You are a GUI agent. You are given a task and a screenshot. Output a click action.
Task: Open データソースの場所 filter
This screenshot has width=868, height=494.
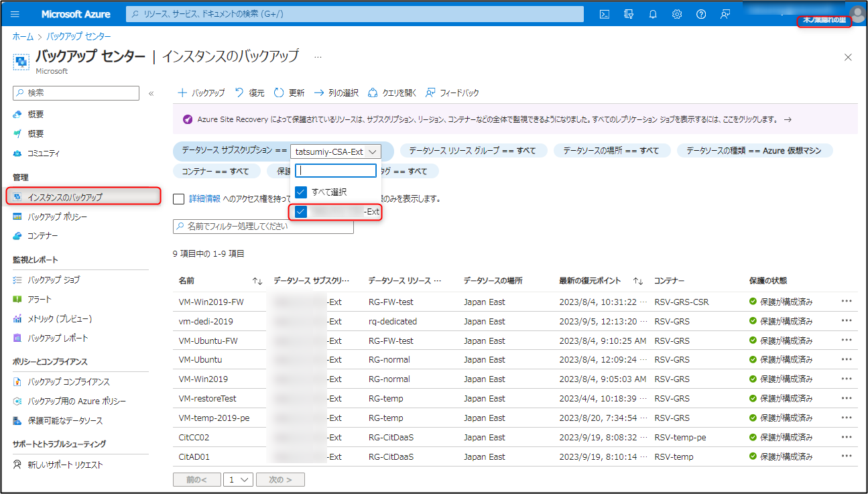click(x=611, y=151)
